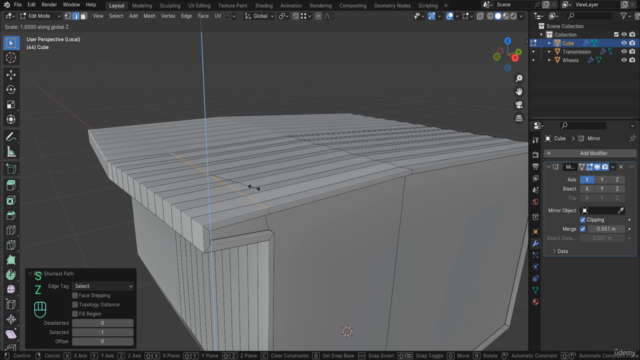Image resolution: width=640 pixels, height=360 pixels.
Task: Activate the Rotate tool
Action: click(11, 89)
